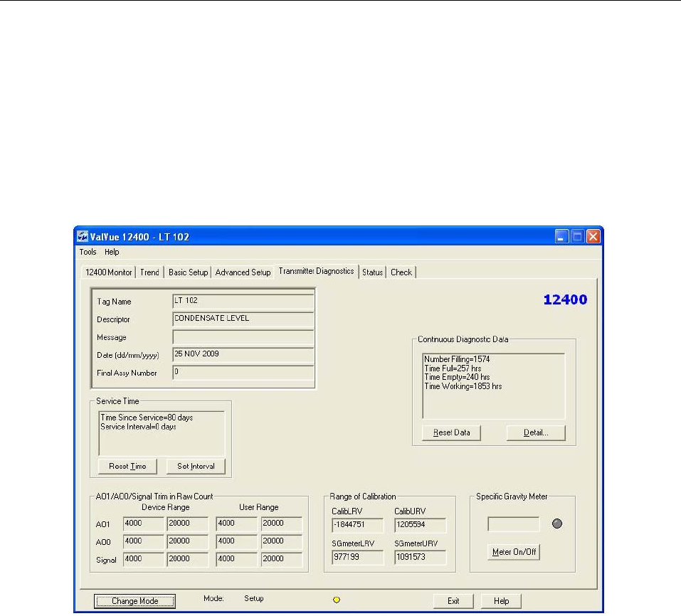
Task: Click Signal Device Range 20000 field
Action: [x=188, y=560]
